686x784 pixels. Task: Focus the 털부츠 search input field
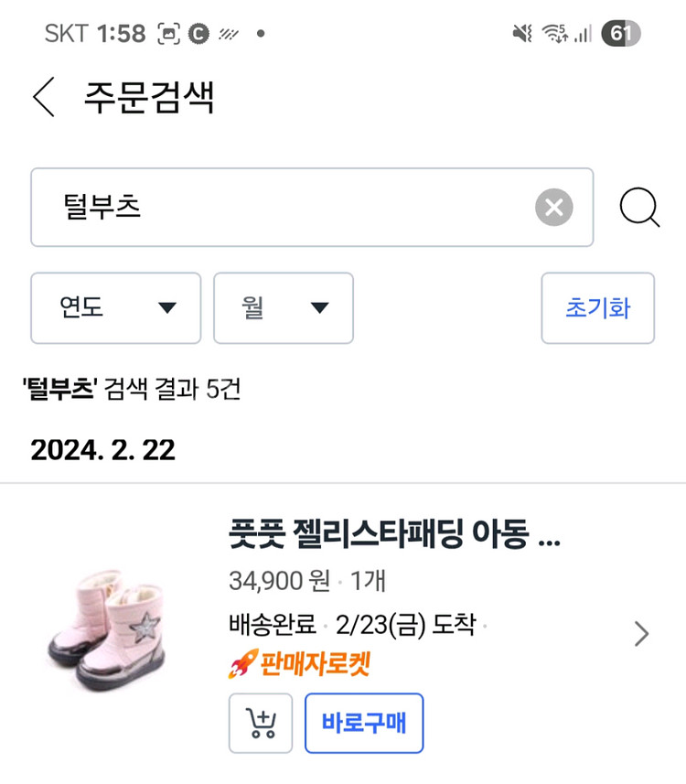point(284,208)
